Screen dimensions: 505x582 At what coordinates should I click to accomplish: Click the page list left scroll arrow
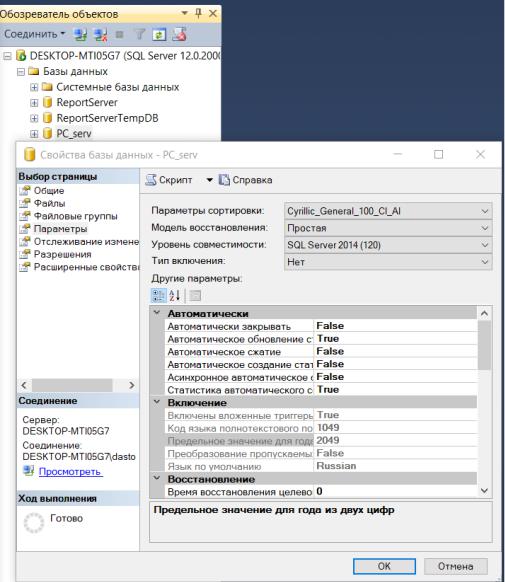pos(24,385)
